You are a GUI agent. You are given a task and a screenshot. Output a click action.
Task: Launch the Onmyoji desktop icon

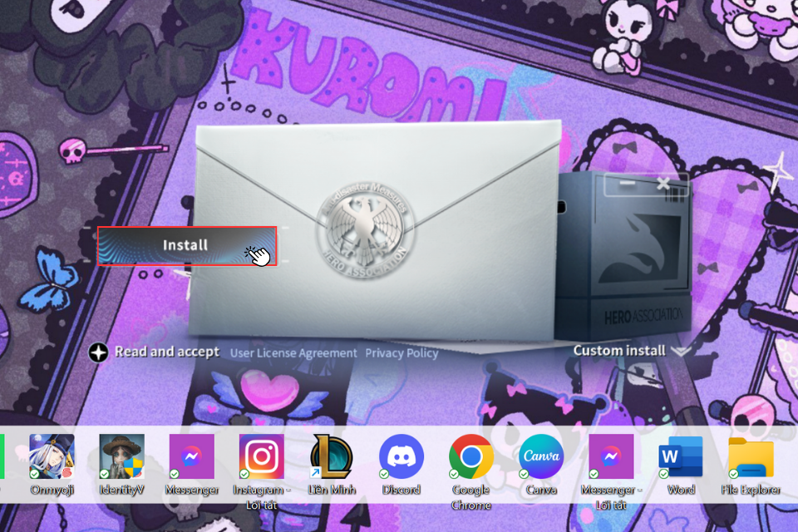tap(52, 456)
